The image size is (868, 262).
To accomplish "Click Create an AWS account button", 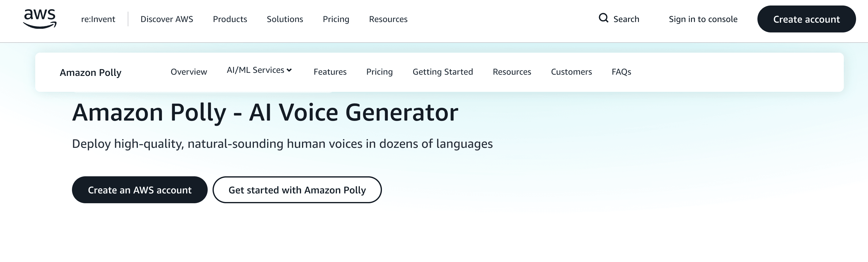I will 139,190.
